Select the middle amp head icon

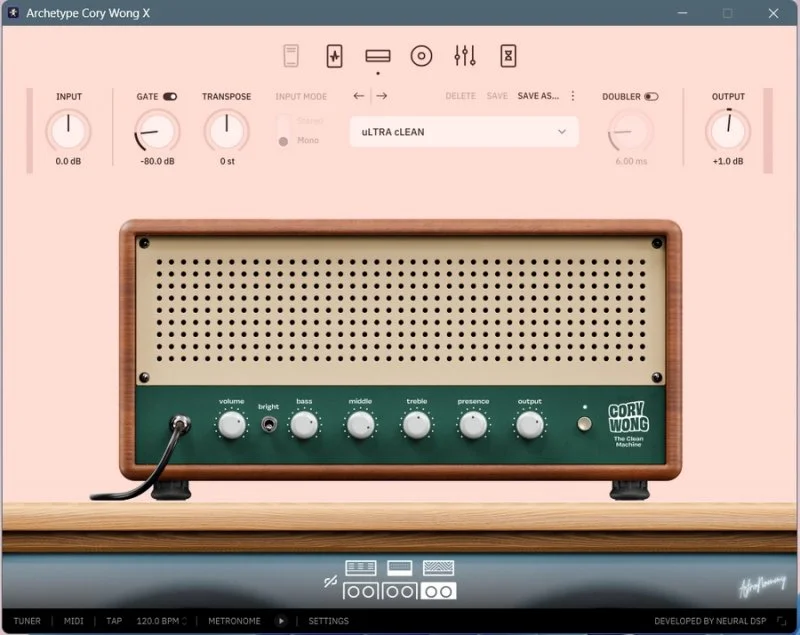click(x=399, y=567)
